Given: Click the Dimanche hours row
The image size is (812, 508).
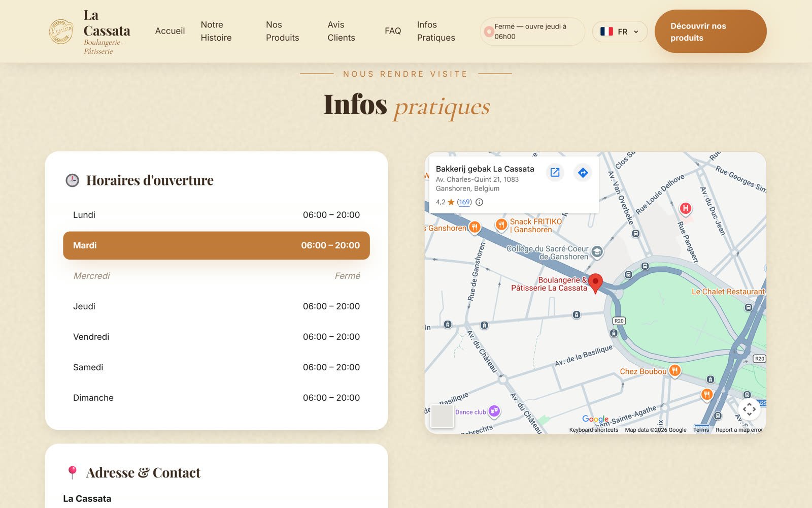Looking at the screenshot, I should coord(216,398).
